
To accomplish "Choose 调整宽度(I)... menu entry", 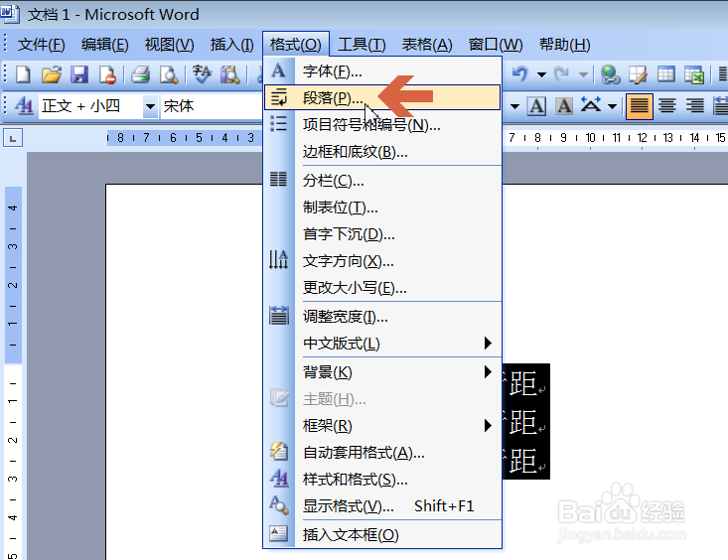I will (x=382, y=316).
